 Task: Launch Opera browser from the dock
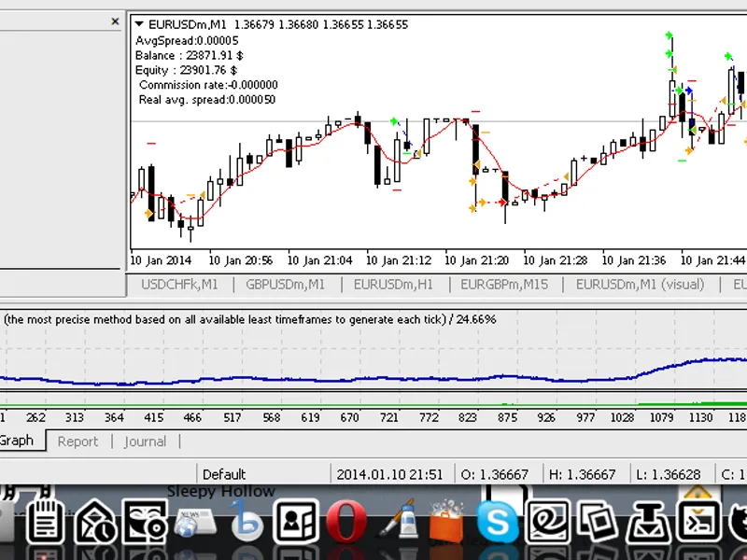point(346,522)
